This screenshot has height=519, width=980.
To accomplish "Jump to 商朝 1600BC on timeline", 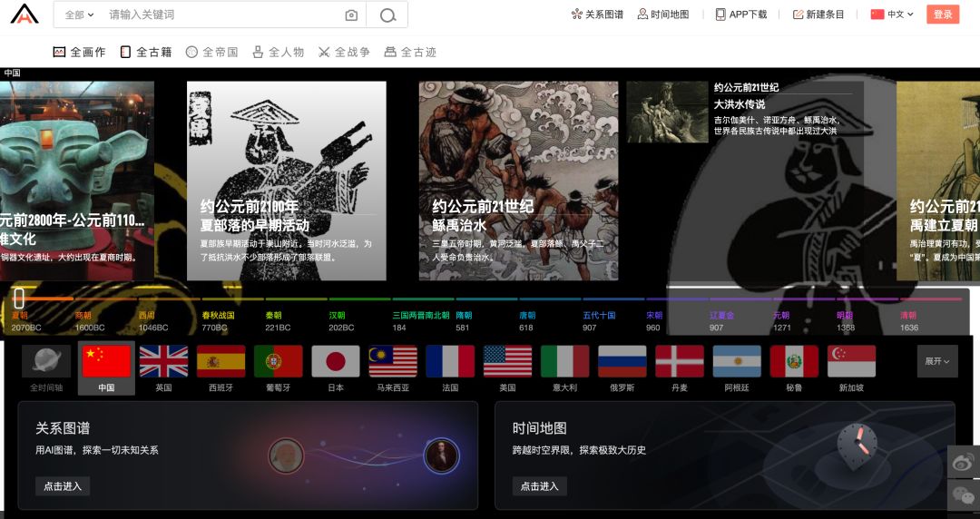I will click(x=90, y=321).
